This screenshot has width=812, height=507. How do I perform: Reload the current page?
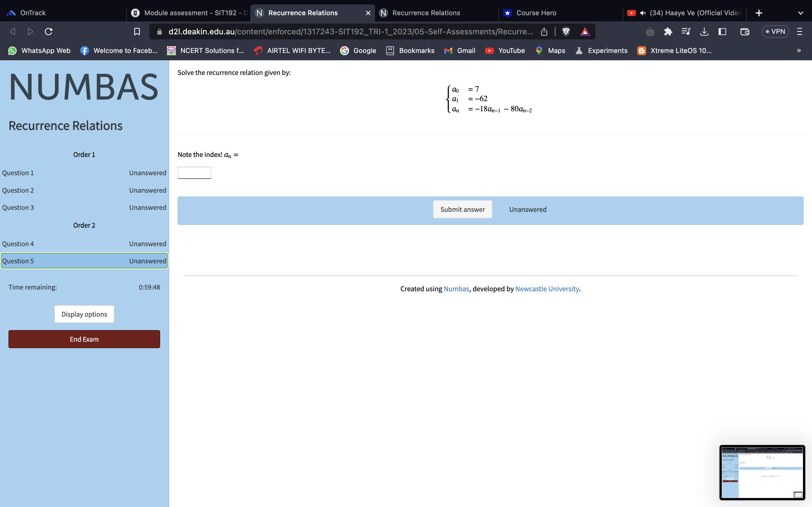[49, 32]
